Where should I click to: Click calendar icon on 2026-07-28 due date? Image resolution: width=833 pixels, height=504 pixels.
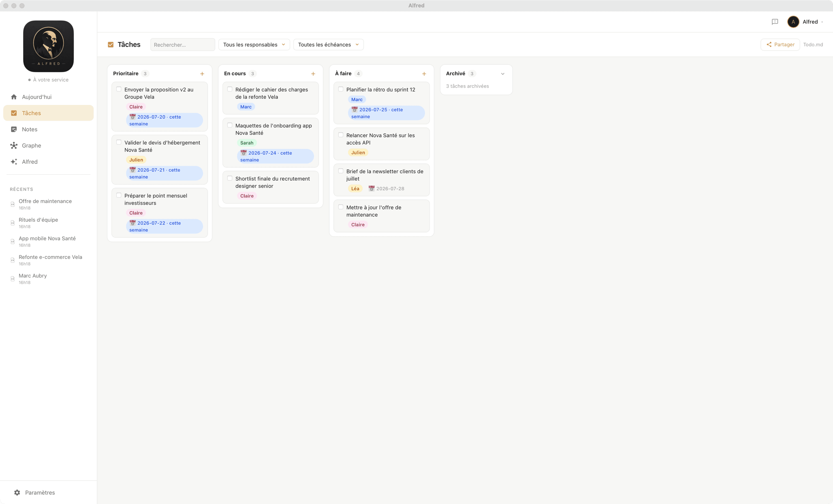pos(372,188)
